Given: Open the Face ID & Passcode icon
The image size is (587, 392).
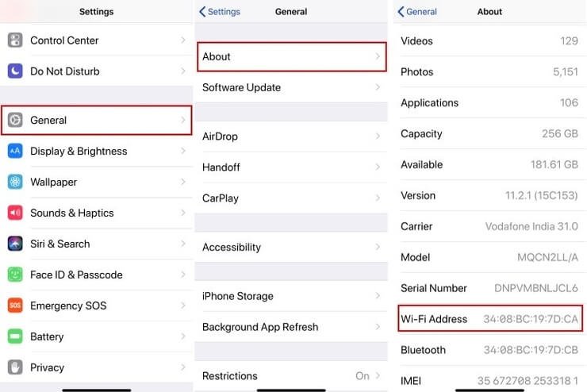Looking at the screenshot, I should (x=15, y=275).
